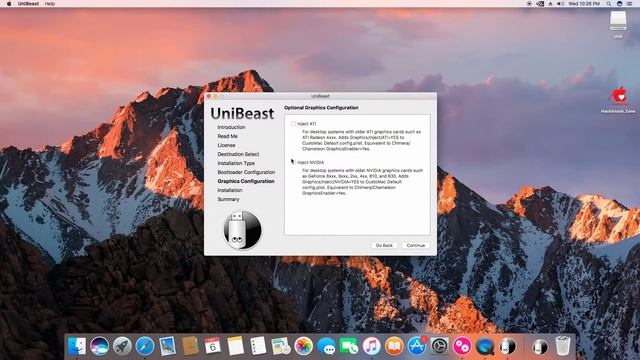The image size is (640, 360).
Task: Select the License step in sidebar
Action: [226, 145]
